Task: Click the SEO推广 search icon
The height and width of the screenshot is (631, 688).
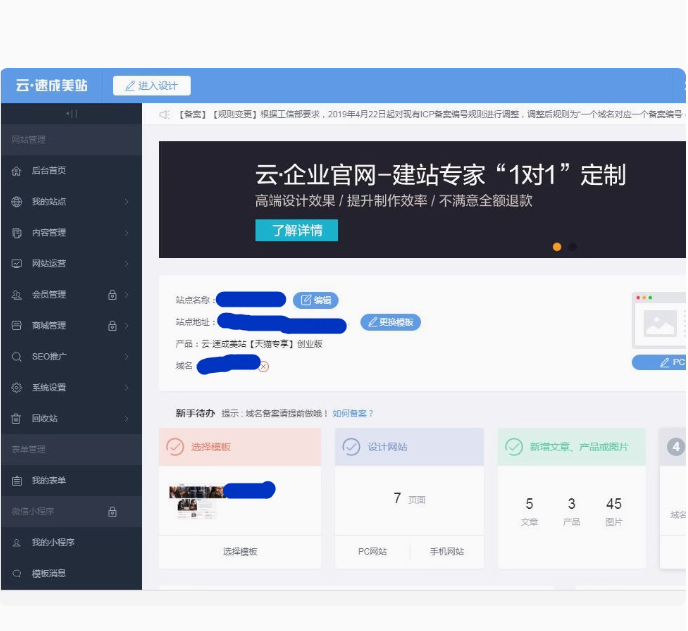Action: [17, 357]
